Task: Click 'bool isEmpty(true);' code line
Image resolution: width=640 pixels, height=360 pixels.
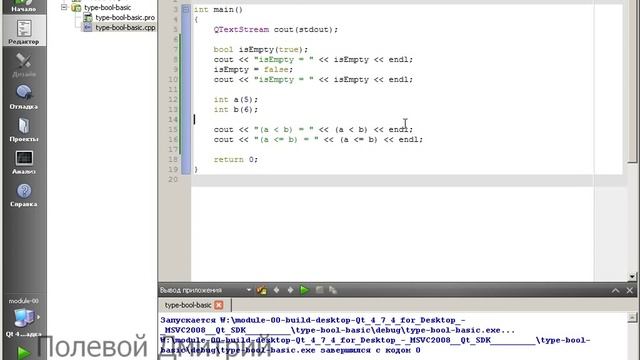Action: click(x=260, y=49)
